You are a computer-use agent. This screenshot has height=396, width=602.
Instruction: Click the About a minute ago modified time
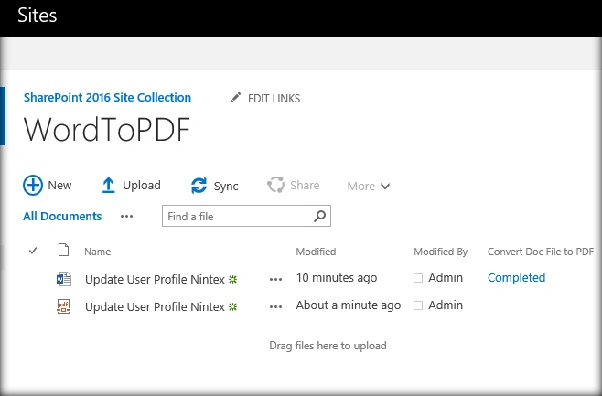point(348,305)
